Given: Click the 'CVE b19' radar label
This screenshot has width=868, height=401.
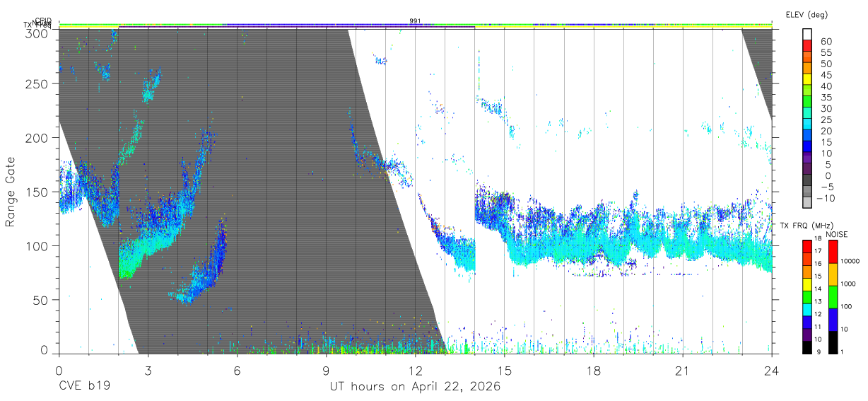Looking at the screenshot, I should coord(84,387).
